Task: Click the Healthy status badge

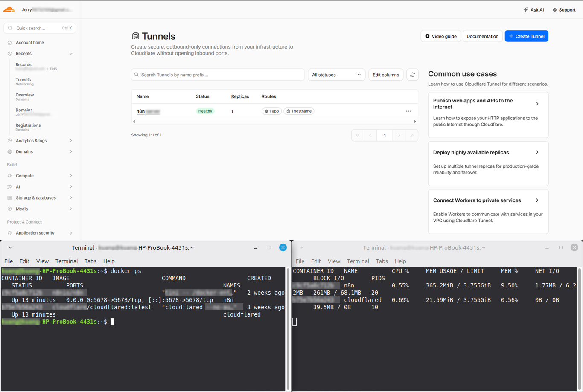Action: click(205, 111)
